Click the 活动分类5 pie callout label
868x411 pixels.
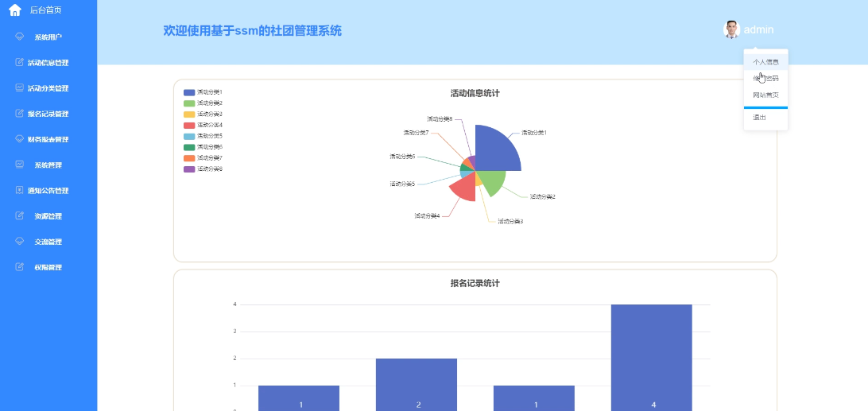[402, 184]
